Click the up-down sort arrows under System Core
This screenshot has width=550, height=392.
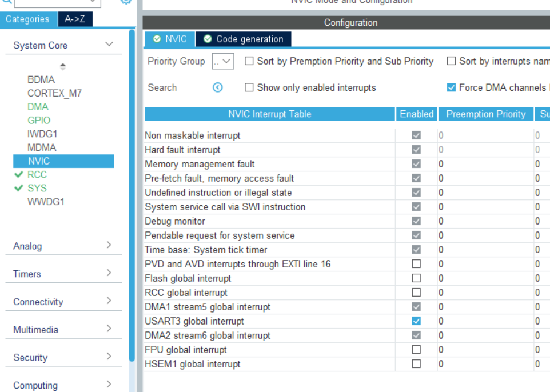point(63,67)
